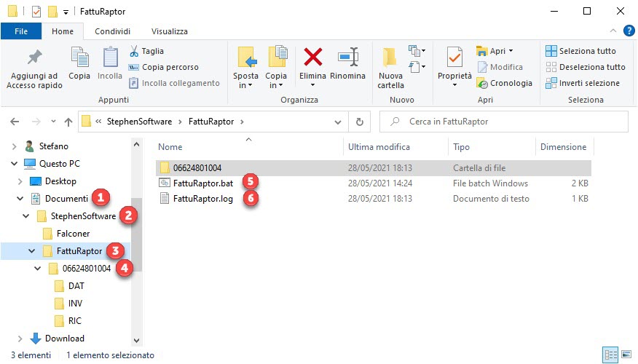This screenshot has height=364, width=638.
Task: Open recent locations dropdown arrow
Action: (53, 122)
